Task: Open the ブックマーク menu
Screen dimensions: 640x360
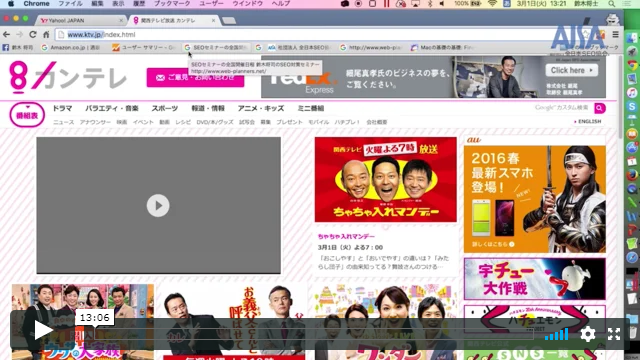Action: point(172,4)
